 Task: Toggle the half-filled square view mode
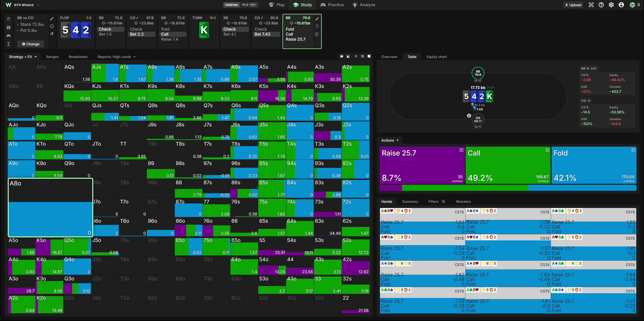pyautogui.click(x=348, y=56)
